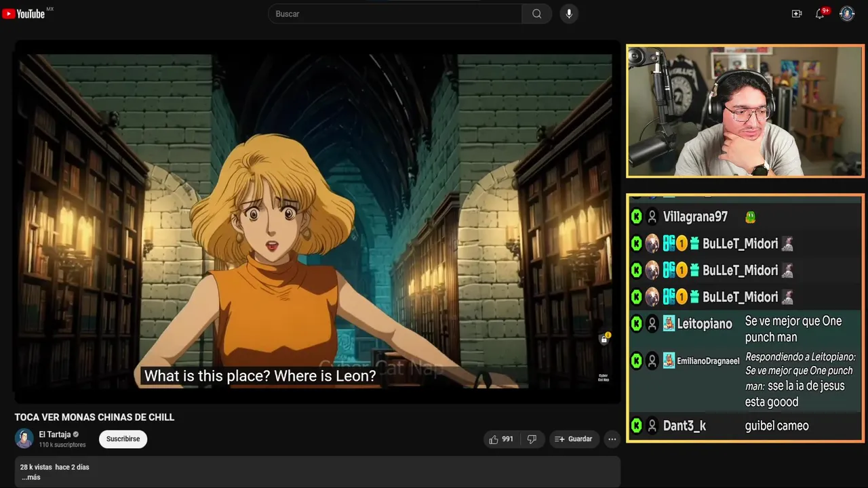Image resolution: width=868 pixels, height=488 pixels.
Task: Click the Suscribirse button
Action: tap(123, 439)
